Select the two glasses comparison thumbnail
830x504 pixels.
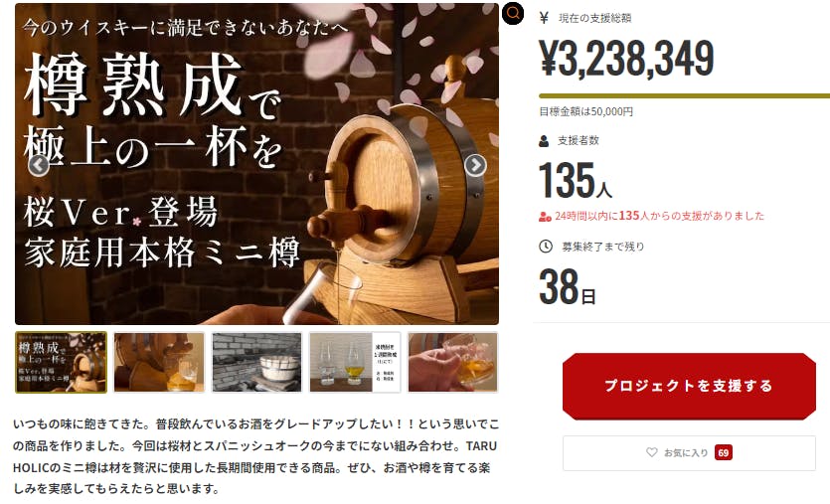click(355, 363)
